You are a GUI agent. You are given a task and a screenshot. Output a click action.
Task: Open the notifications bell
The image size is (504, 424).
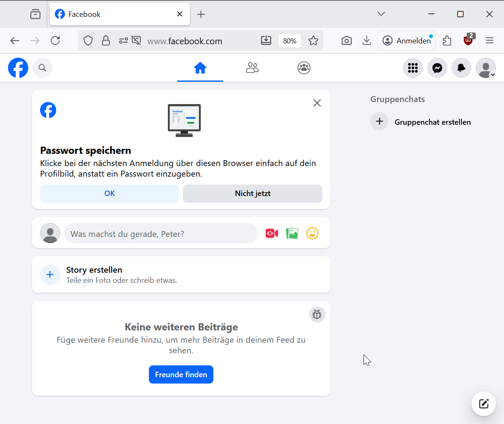click(x=461, y=68)
